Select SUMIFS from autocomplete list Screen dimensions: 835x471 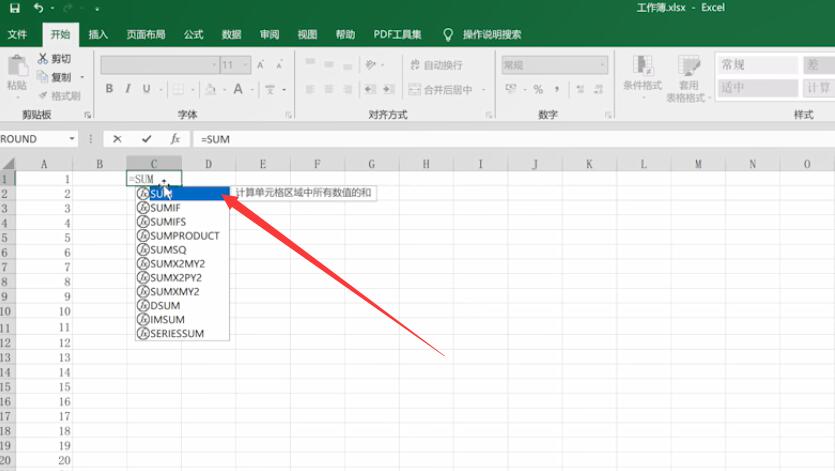(x=183, y=222)
